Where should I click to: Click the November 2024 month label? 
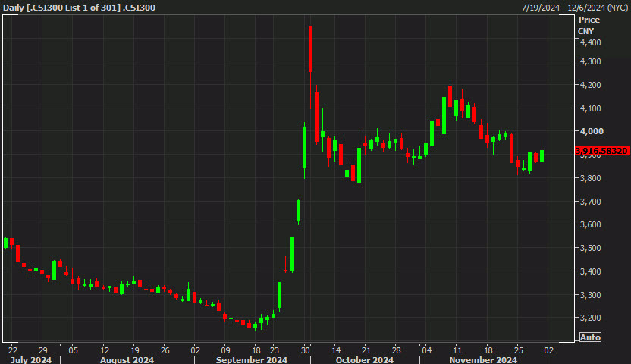[x=482, y=360]
